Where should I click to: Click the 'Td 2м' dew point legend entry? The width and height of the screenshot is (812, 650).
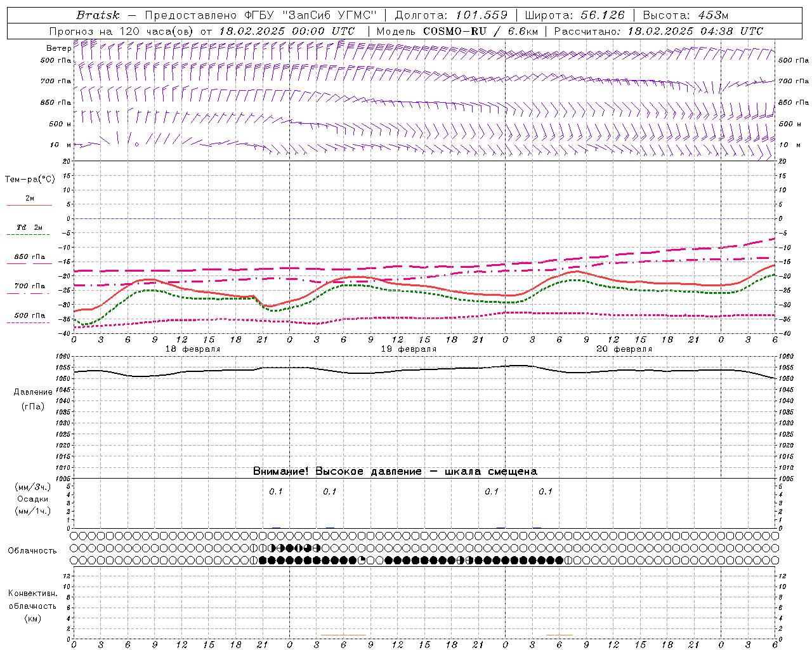click(x=29, y=230)
